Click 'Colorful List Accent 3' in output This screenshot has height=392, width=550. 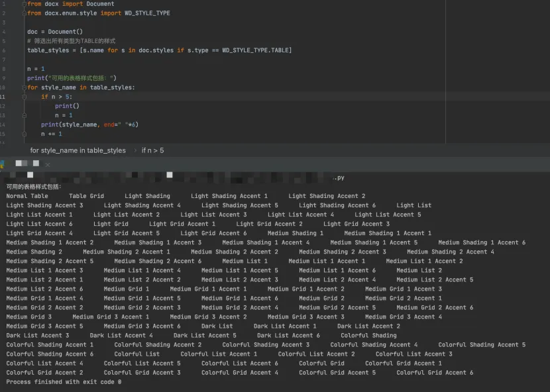click(414, 354)
